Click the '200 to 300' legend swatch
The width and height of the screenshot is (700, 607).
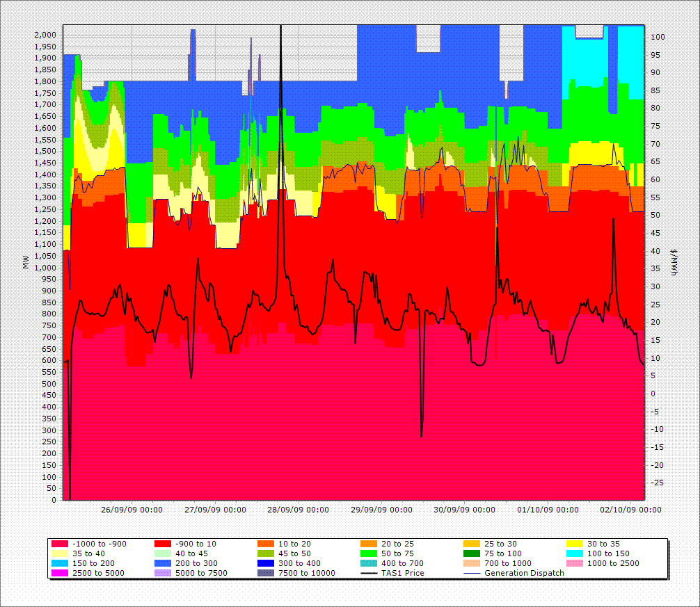click(x=163, y=563)
